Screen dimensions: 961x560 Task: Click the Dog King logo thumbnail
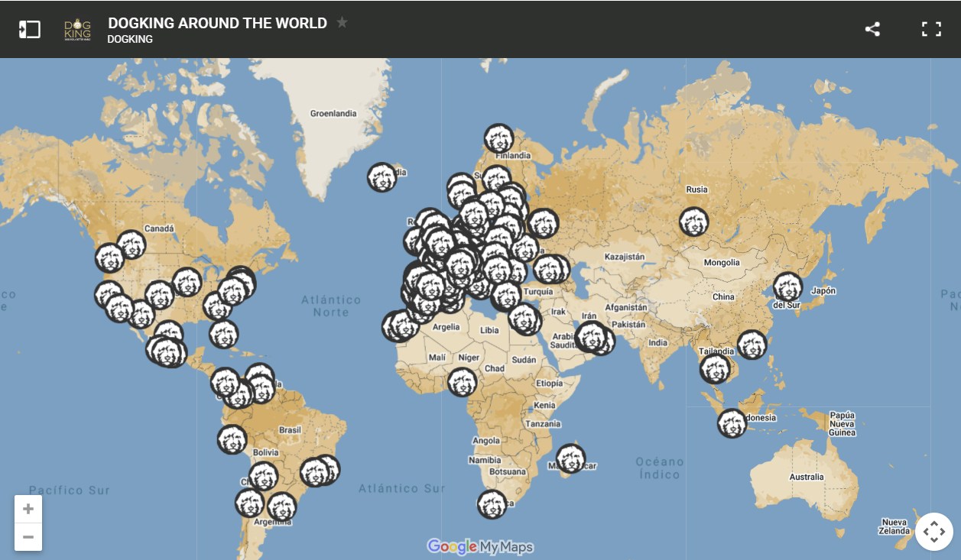pyautogui.click(x=77, y=30)
